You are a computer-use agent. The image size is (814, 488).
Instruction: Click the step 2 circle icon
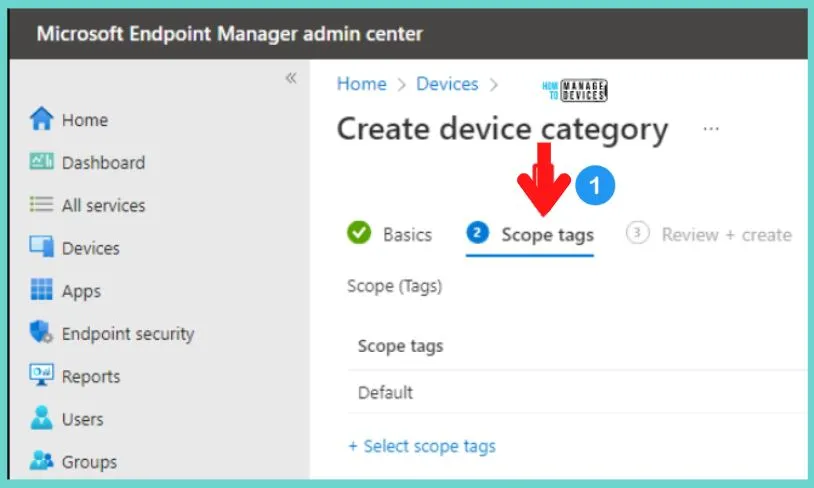[478, 233]
